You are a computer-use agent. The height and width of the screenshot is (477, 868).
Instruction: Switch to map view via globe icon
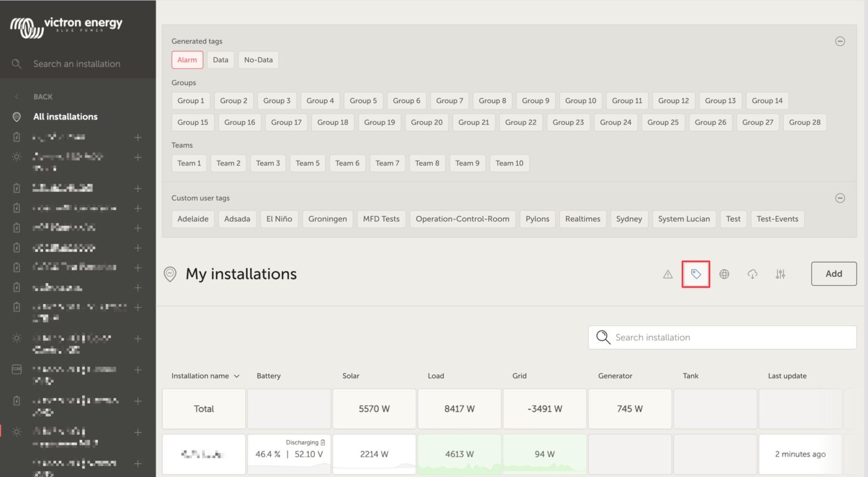pos(724,274)
